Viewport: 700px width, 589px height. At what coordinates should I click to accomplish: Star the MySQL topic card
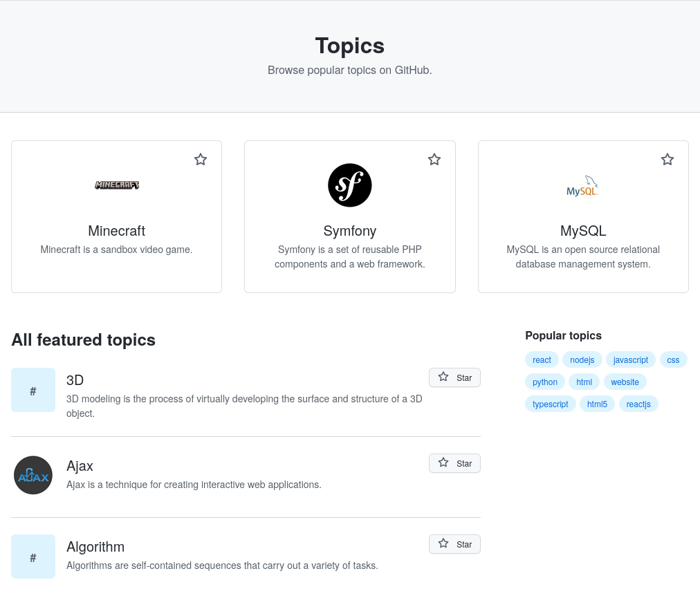[x=667, y=160]
